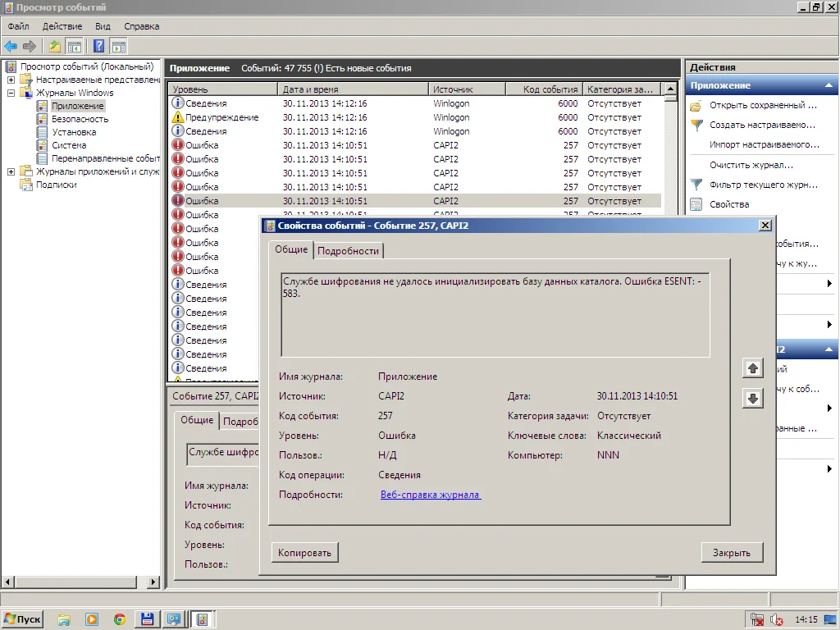
Task: Toggle the action pane toolbar icon
Action: (x=119, y=46)
